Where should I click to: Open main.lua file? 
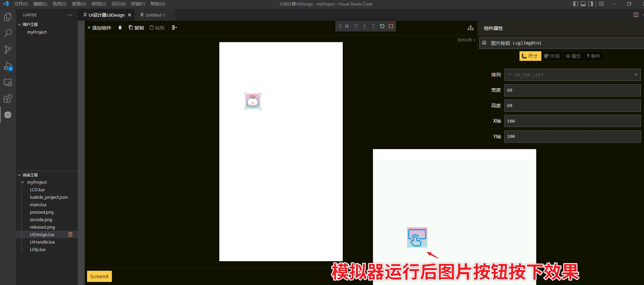coord(38,205)
